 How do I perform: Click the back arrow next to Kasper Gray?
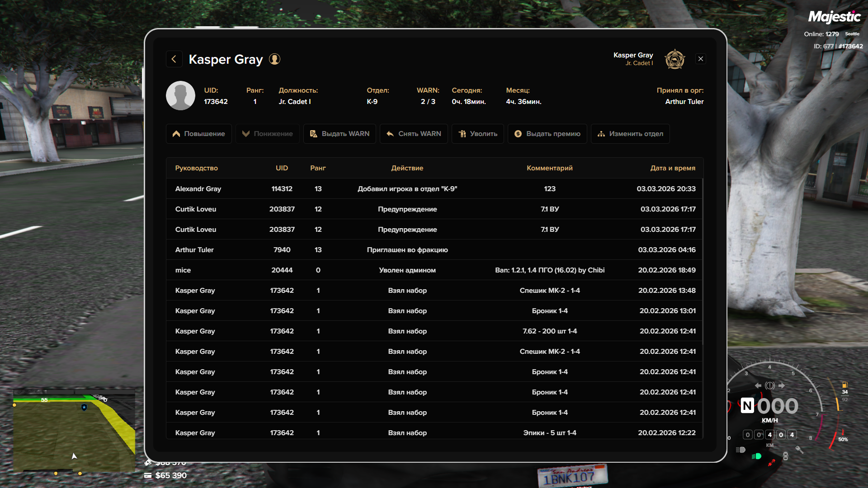[x=174, y=59]
